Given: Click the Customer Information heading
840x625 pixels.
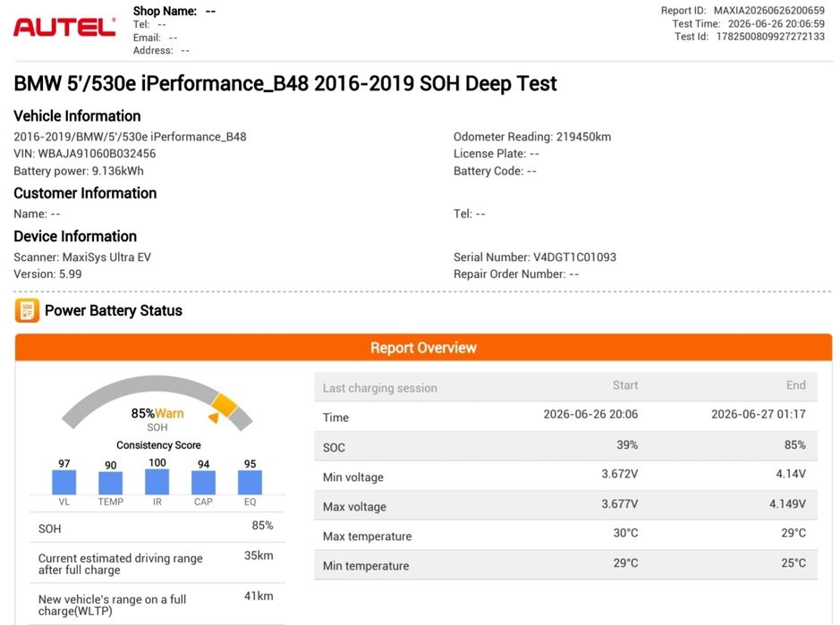Looking at the screenshot, I should point(85,193).
